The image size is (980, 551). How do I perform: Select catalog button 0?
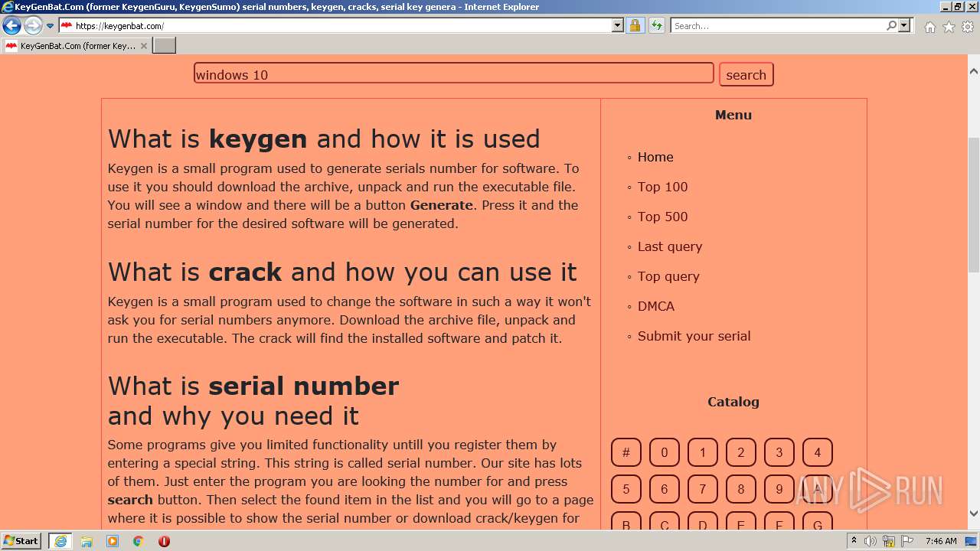click(664, 452)
